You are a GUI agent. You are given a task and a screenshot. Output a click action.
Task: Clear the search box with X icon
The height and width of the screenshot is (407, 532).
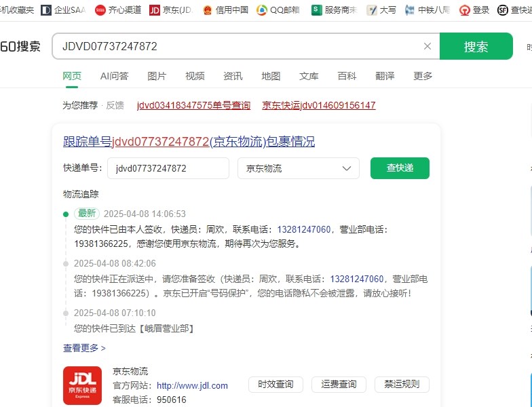[x=427, y=46]
